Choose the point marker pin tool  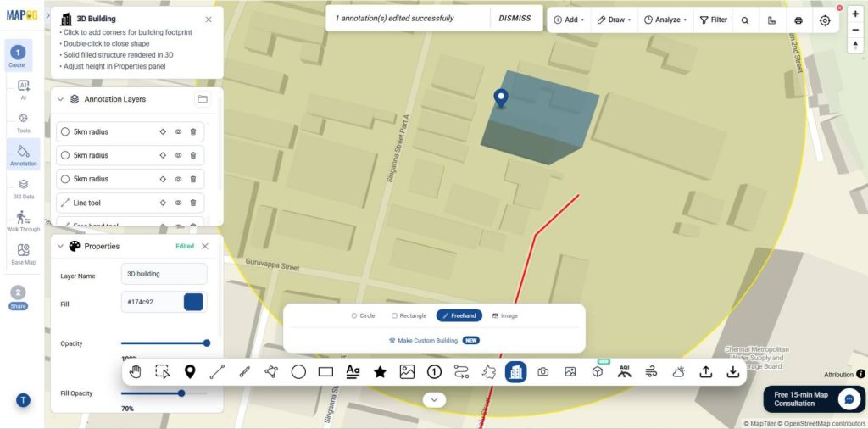coord(189,372)
